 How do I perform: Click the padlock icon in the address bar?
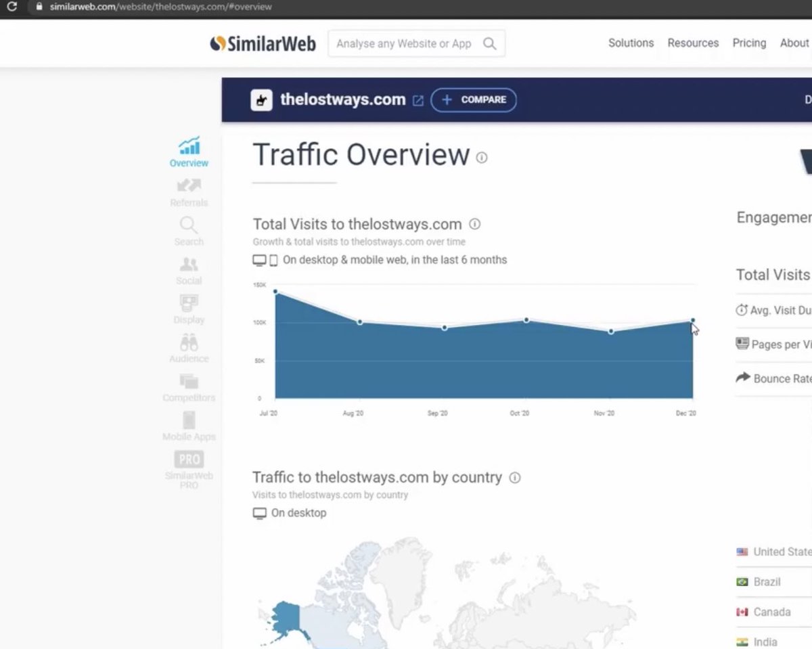point(39,7)
